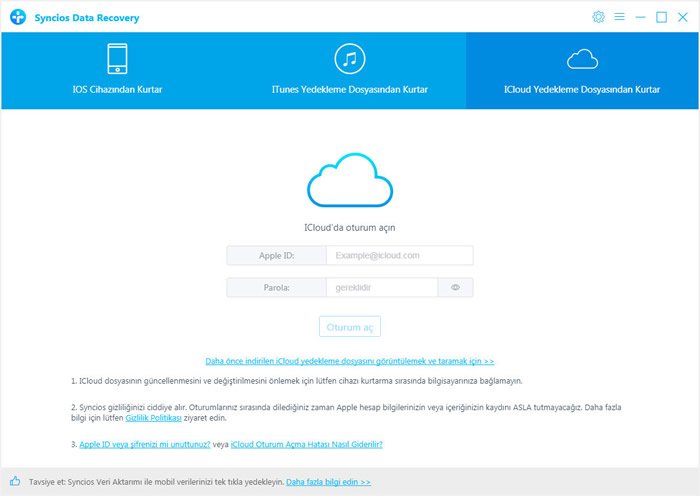Click the iCloud cloud tab icon
The image size is (700, 496).
(582, 59)
